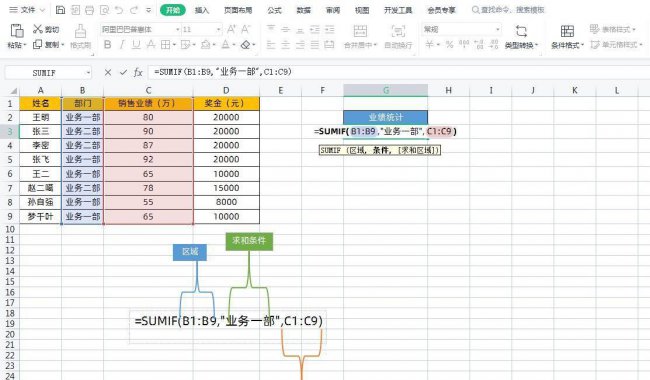Click the eraser clear icon
This screenshot has width=650, height=380.
246,44
